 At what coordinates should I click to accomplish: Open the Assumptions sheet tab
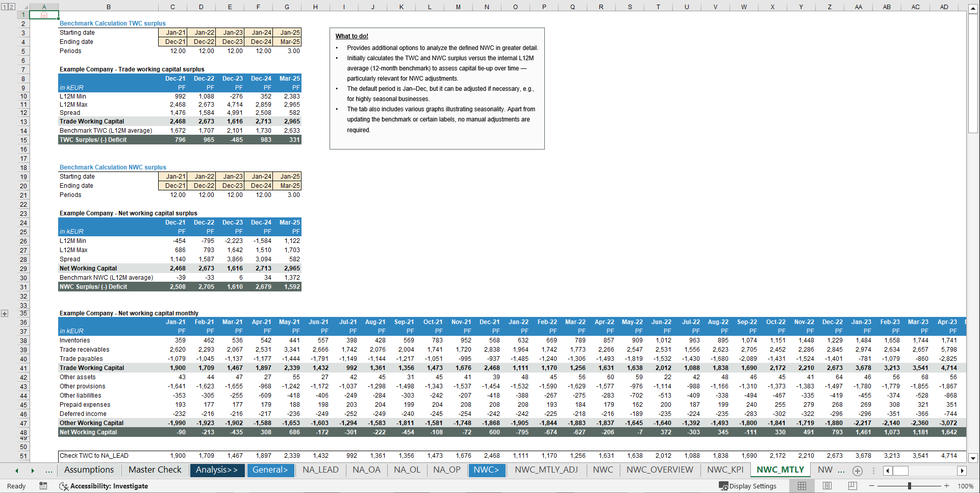(x=88, y=470)
